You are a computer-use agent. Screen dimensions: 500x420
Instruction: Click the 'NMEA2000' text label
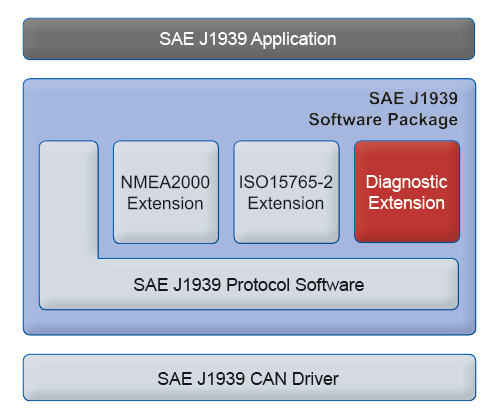coord(165,182)
